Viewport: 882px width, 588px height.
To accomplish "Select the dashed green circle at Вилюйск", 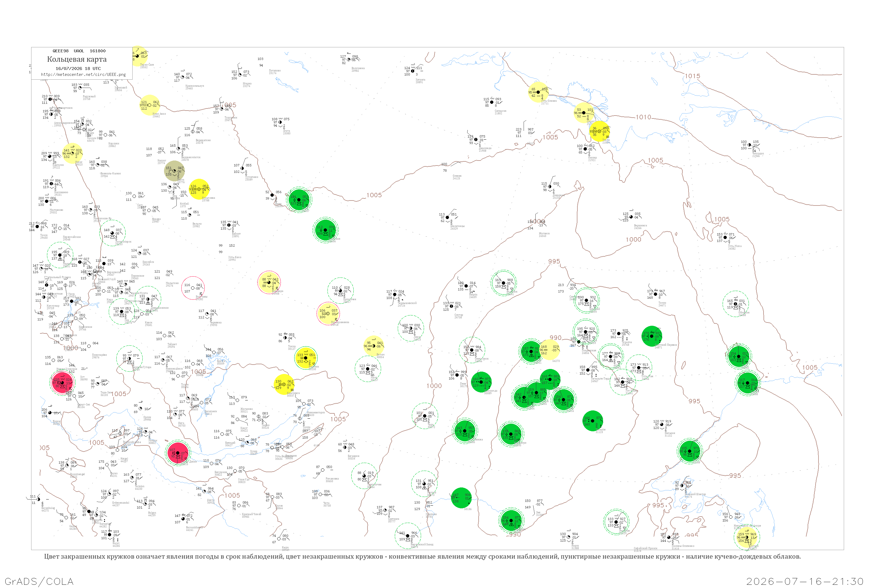I will [504, 283].
